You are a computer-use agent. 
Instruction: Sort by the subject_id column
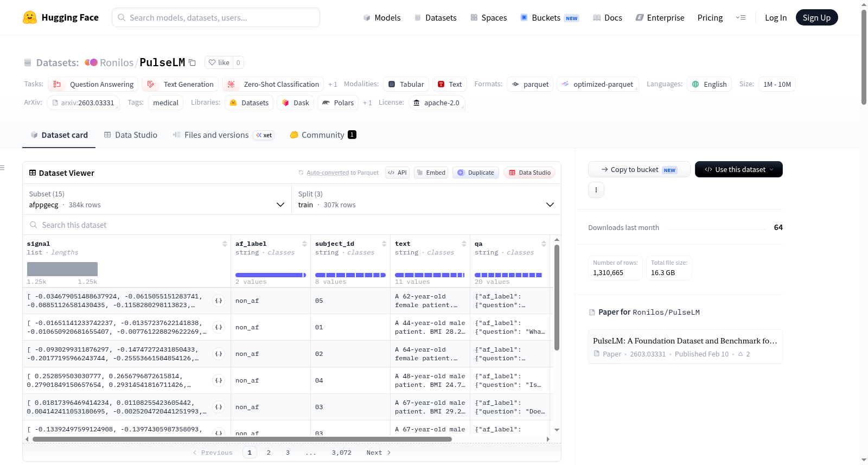(384, 244)
